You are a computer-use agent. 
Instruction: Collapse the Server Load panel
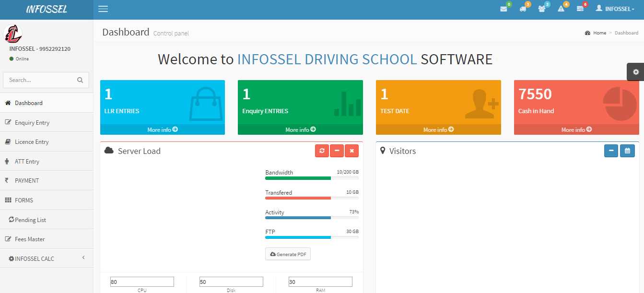click(x=337, y=151)
